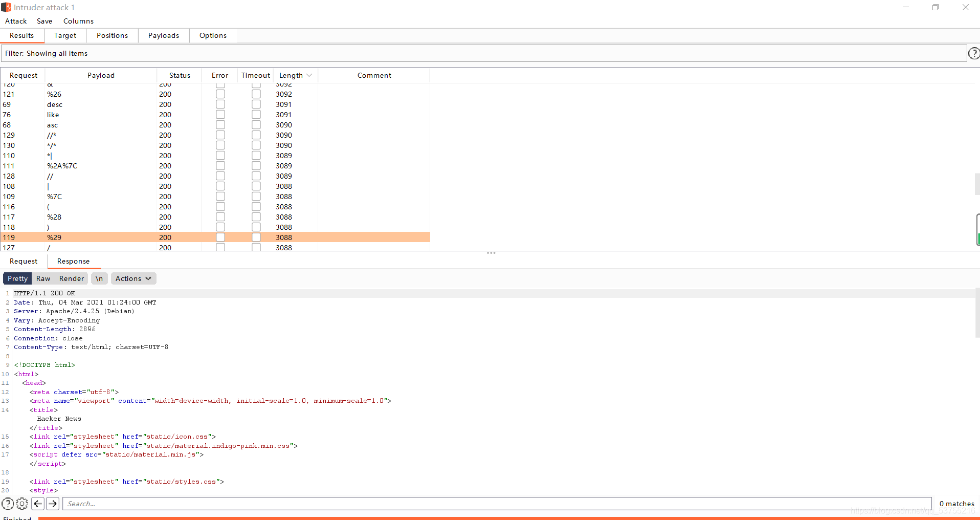Viewport: 980px width, 520px height.
Task: Sort by the Status column header
Action: point(180,75)
